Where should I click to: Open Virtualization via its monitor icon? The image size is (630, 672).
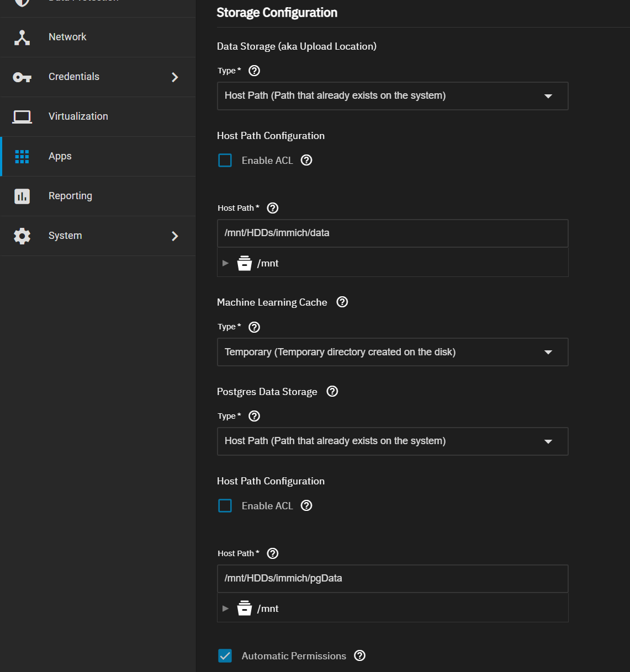[x=22, y=116]
